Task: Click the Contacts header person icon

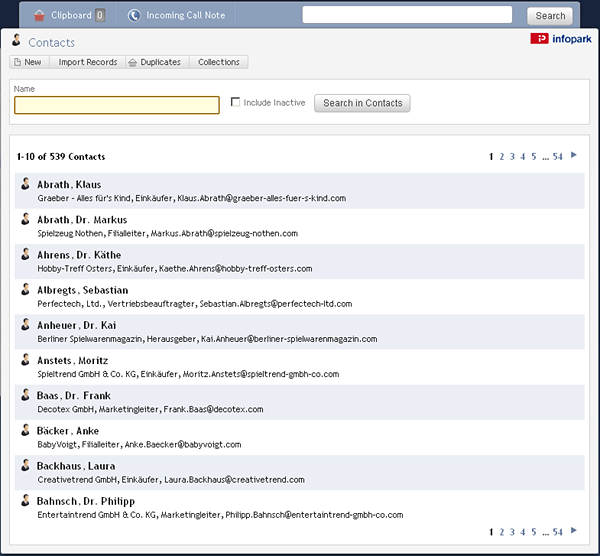Action: tap(16, 40)
